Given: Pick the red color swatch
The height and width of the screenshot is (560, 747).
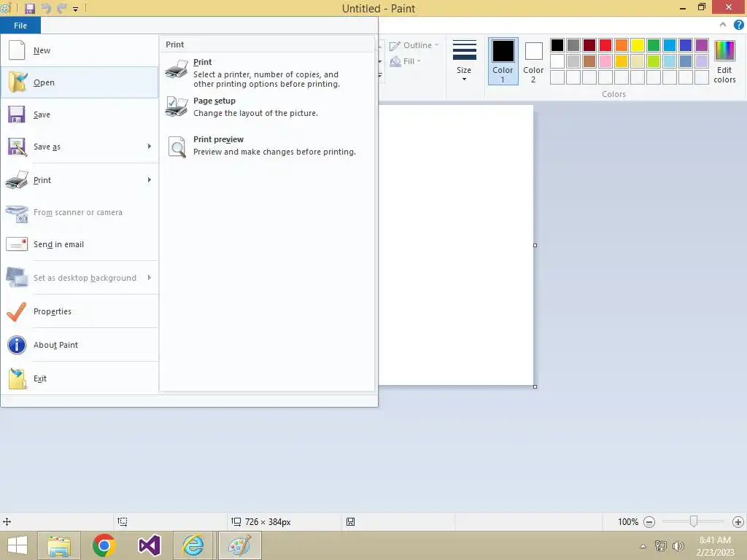Looking at the screenshot, I should [x=605, y=45].
